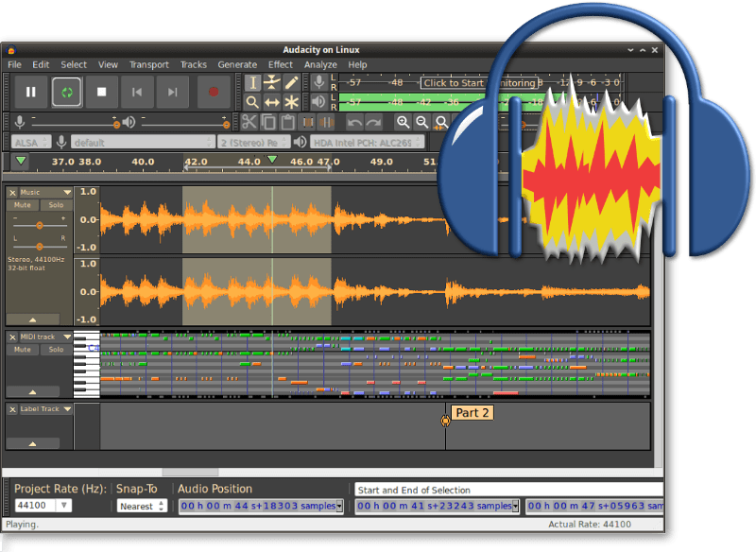Viewport: 756px width, 552px height.
Task: Click the Music track gain slider
Action: [x=40, y=225]
